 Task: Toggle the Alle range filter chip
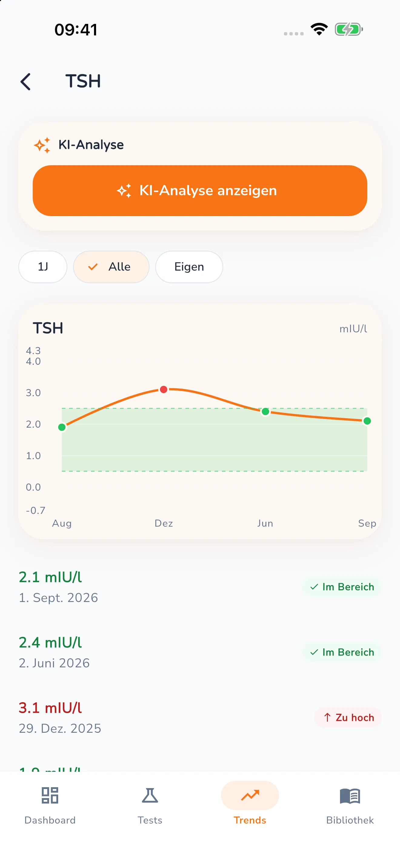coord(111,267)
